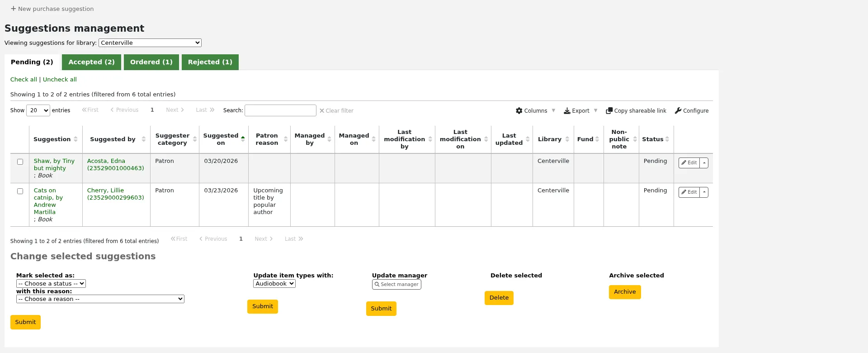Viewport: 868px width, 353px height.
Task: Sort by Last modification by arrows
Action: coord(430,139)
